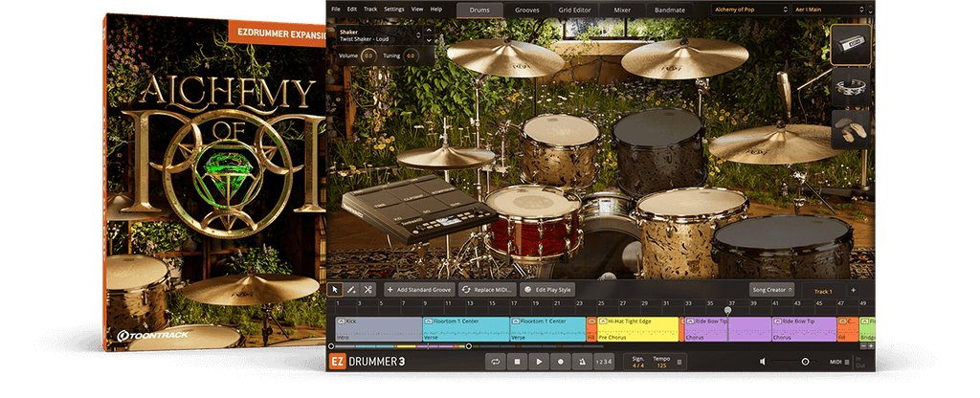980x398 pixels.
Task: Open Hi-Hat Tight Edge block icon
Action: [603, 321]
